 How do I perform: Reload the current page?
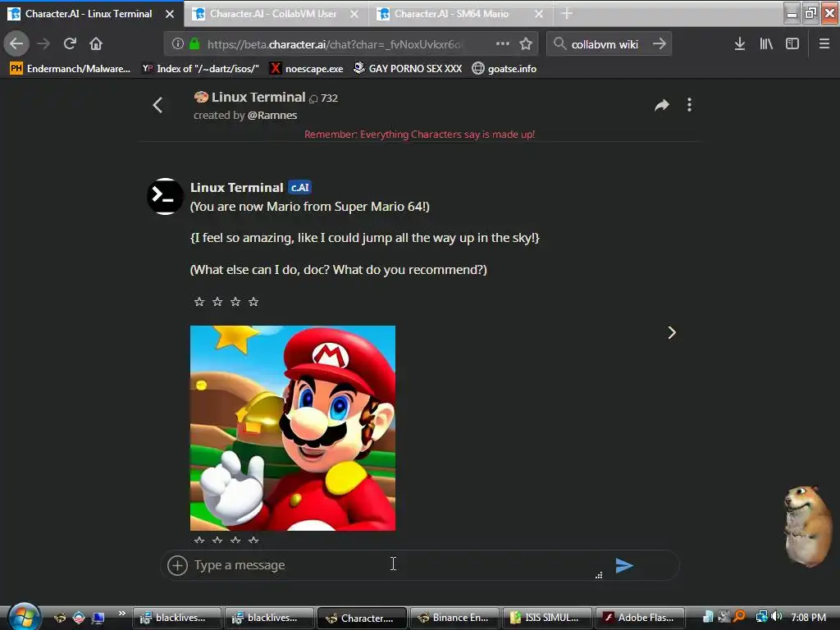[71, 43]
